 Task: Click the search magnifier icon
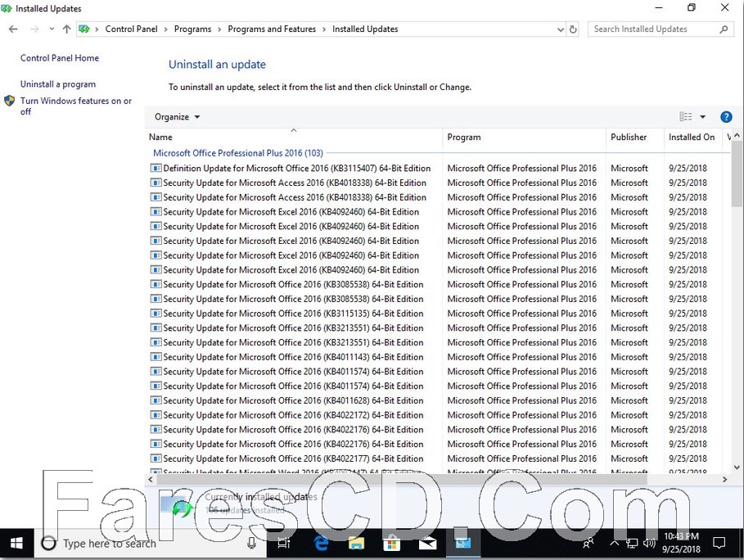click(724, 29)
